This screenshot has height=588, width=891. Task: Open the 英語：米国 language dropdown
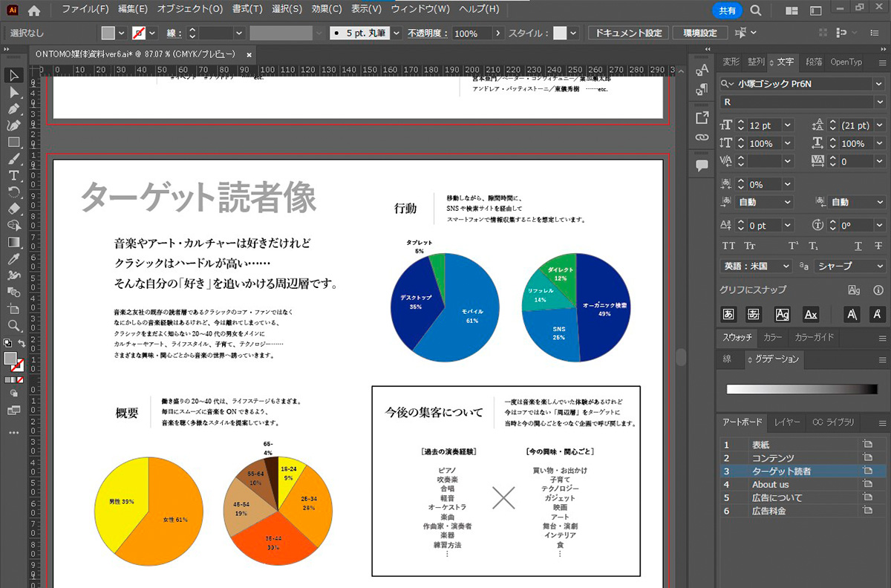[757, 266]
